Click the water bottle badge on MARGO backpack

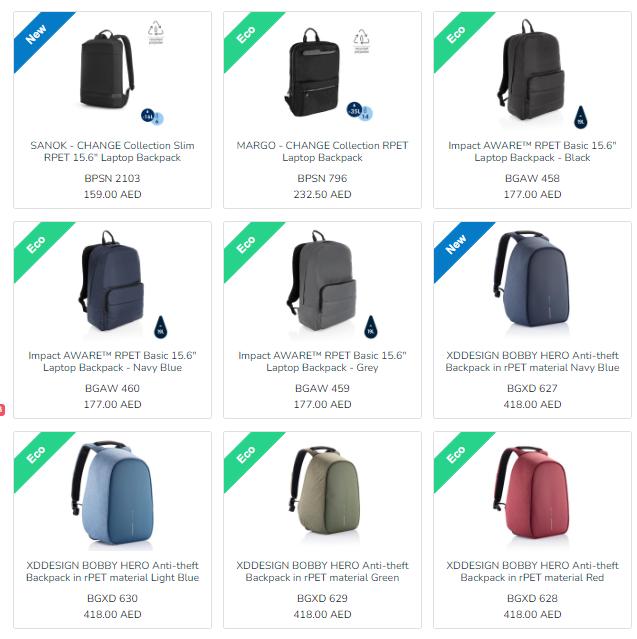(359, 111)
